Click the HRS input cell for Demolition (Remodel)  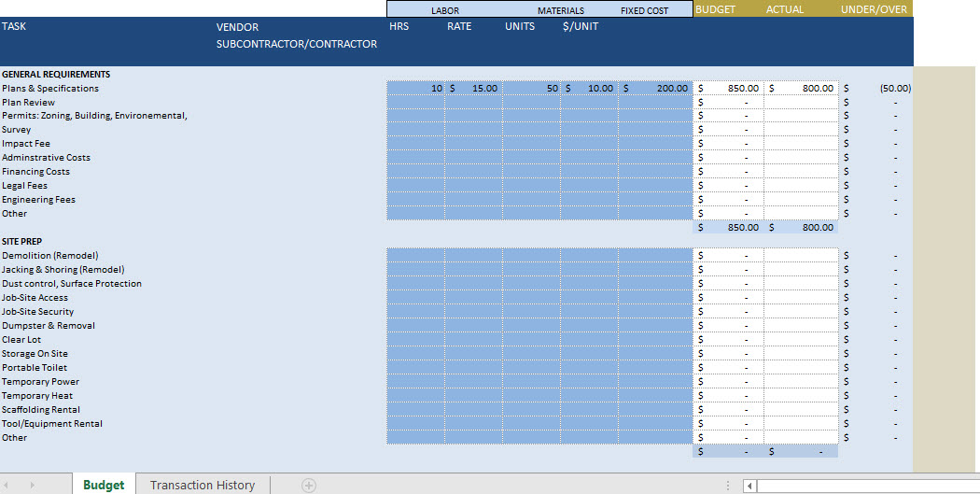click(415, 256)
